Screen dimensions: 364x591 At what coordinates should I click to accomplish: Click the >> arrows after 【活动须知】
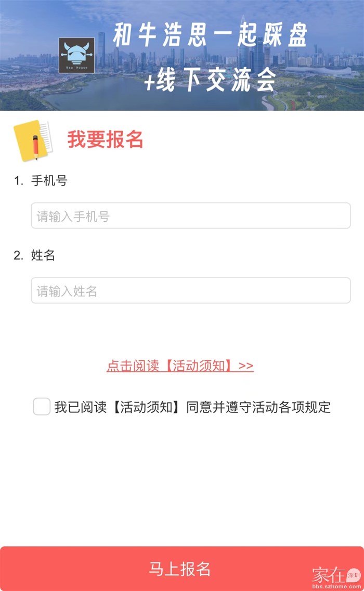pyautogui.click(x=246, y=366)
